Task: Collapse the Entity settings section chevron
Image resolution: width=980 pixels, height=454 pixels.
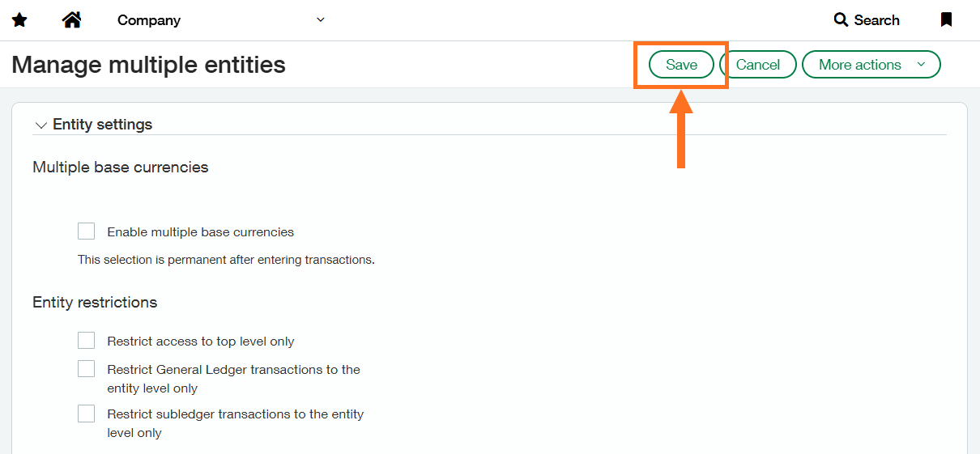Action: click(x=40, y=125)
